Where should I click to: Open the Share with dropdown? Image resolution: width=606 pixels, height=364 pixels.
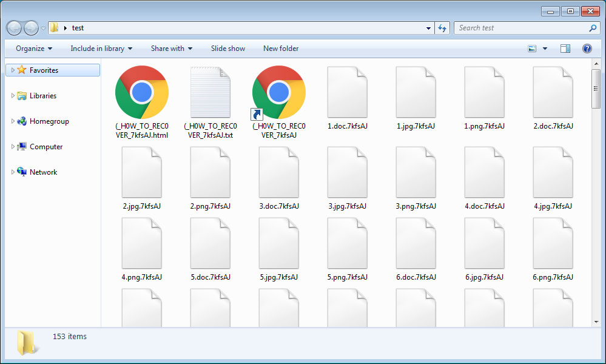point(172,49)
